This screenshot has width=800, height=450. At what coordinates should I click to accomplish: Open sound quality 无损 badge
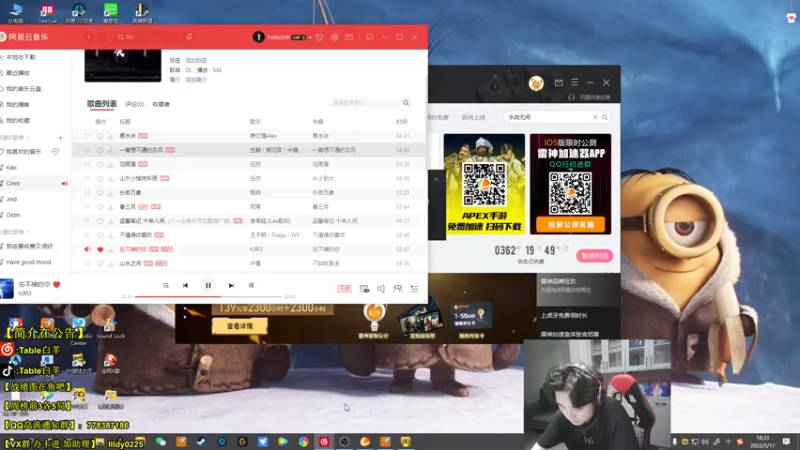click(344, 289)
